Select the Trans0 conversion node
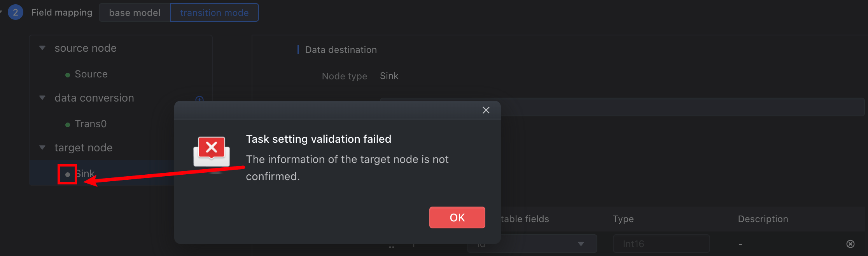 [91, 124]
